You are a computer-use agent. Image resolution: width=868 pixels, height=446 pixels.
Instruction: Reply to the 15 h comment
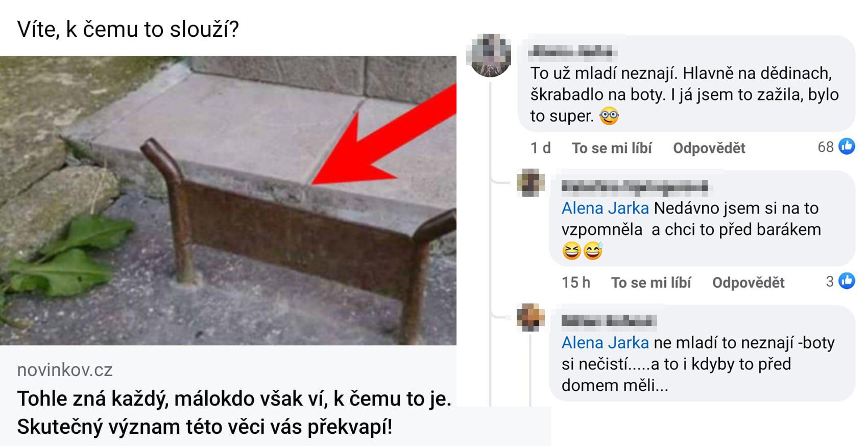(749, 283)
